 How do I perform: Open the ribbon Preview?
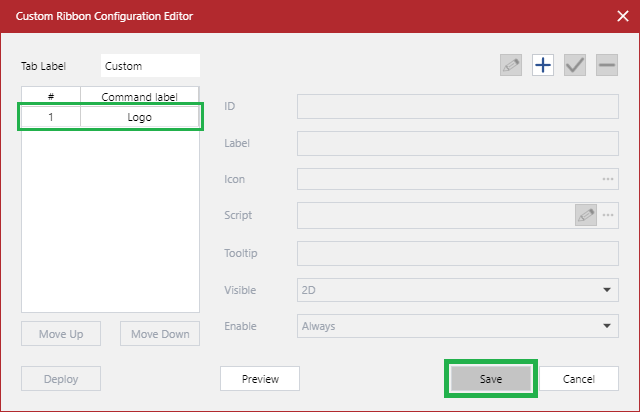[x=260, y=379]
